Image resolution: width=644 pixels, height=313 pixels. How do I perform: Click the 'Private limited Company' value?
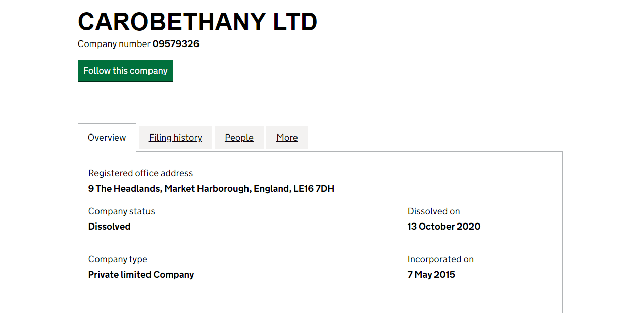[141, 275]
